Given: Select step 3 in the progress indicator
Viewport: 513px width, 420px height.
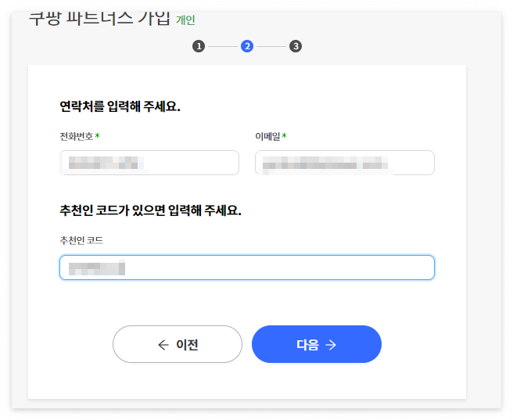Looking at the screenshot, I should click(296, 46).
